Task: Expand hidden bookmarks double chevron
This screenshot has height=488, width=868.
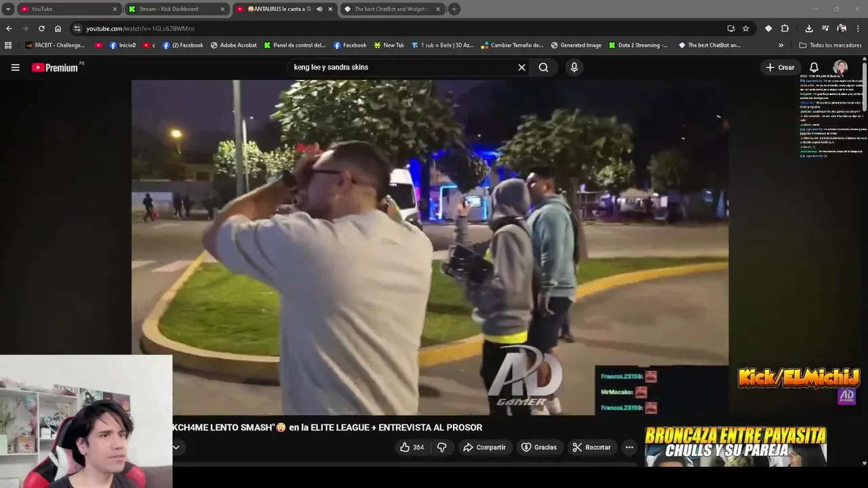Action: point(781,45)
